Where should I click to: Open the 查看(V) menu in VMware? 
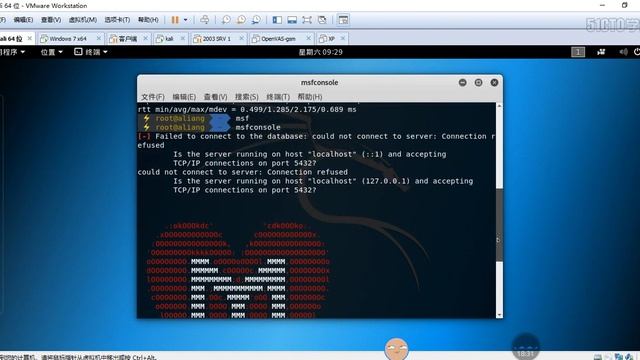tap(51, 20)
